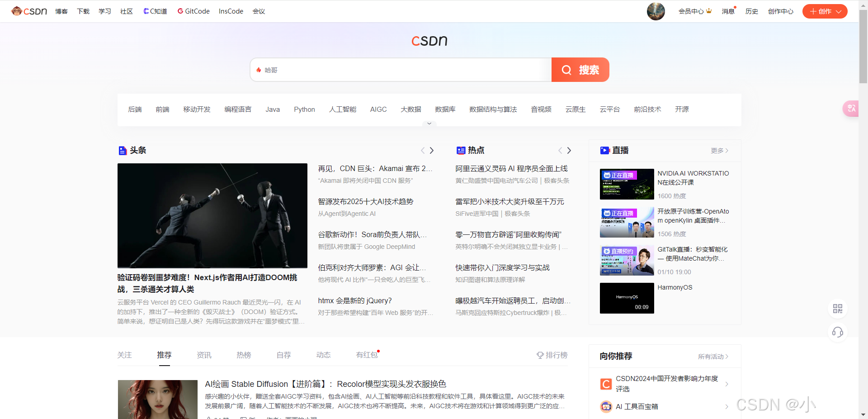Choose the 人工智能 category
Image resolution: width=868 pixels, height=419 pixels.
pos(343,110)
